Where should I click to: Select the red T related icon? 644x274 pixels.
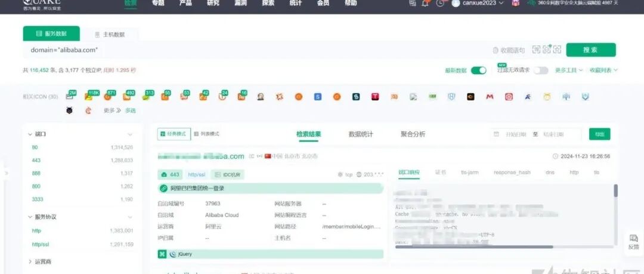pyautogui.click(x=375, y=97)
